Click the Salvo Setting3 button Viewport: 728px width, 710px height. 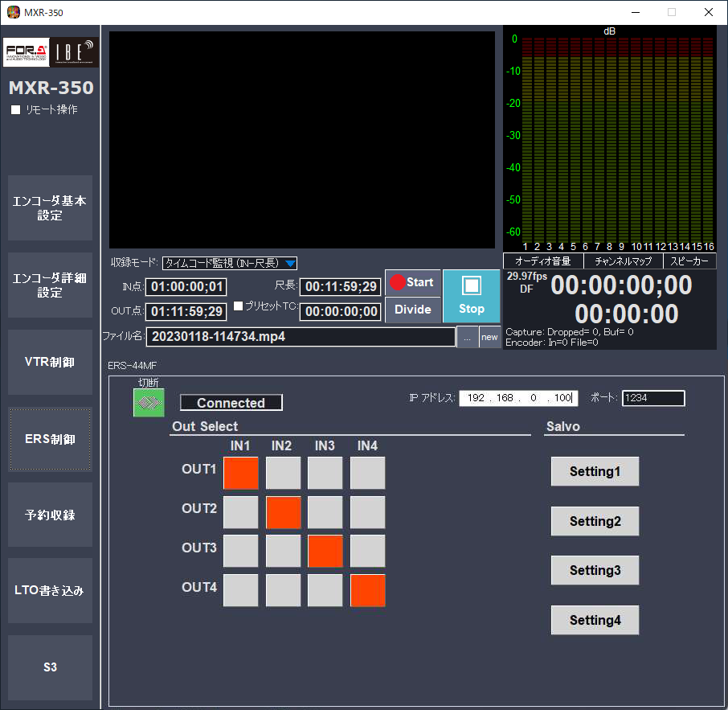pos(595,571)
